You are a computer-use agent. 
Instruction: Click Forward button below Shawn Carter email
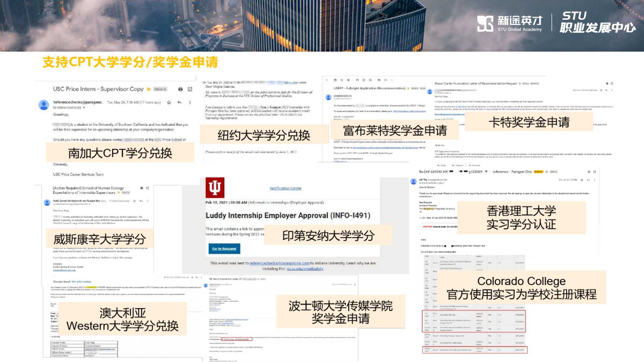(x=474, y=165)
